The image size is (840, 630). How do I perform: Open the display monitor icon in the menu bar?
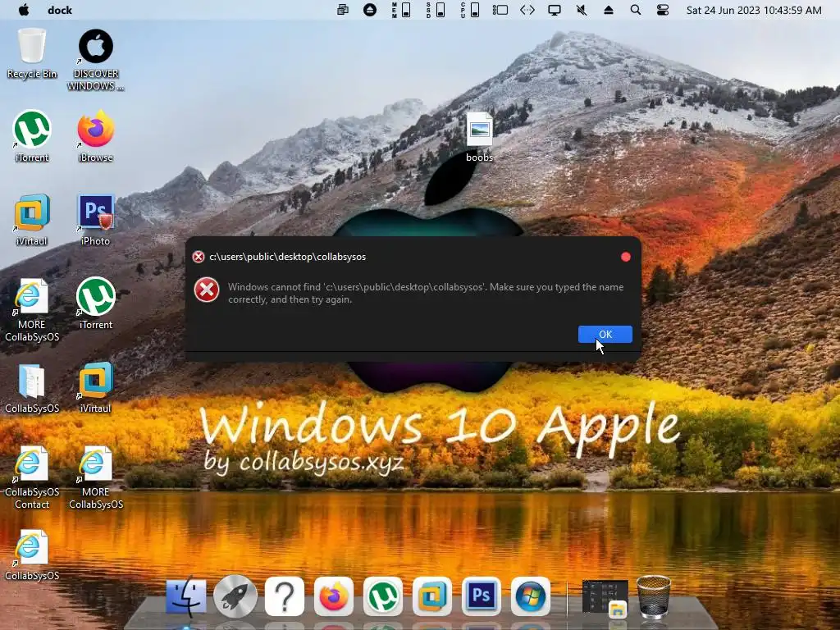[555, 10]
